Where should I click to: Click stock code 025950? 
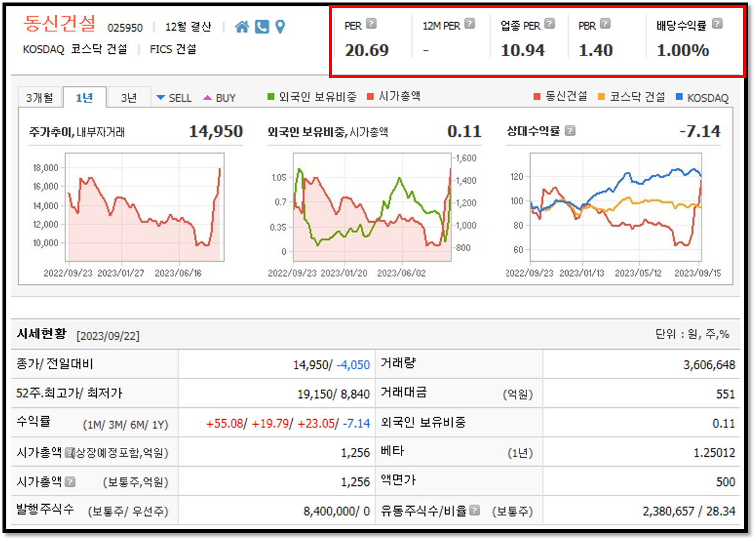click(125, 27)
